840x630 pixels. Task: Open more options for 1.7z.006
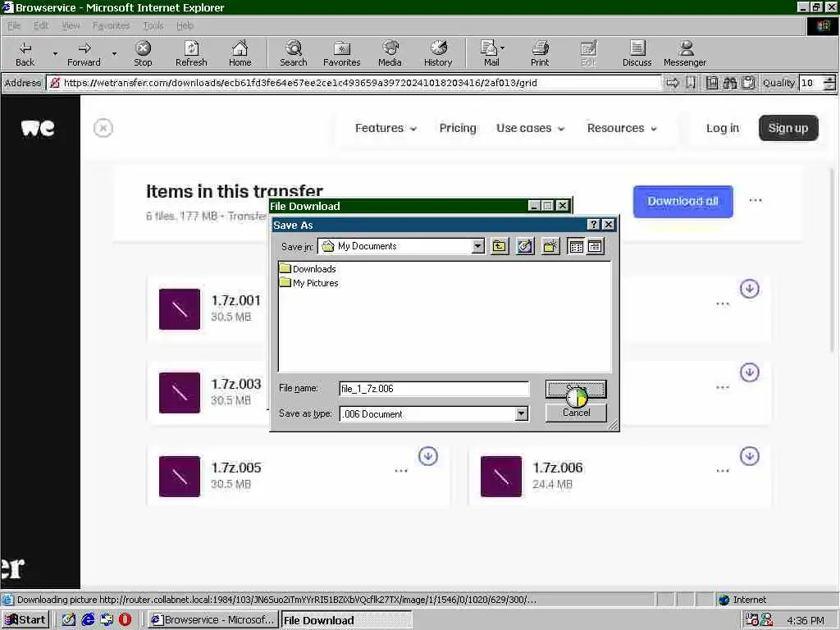click(x=723, y=471)
